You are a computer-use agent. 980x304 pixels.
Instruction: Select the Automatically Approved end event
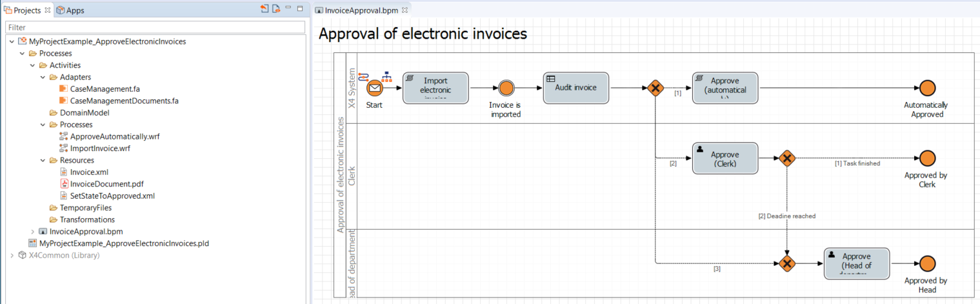pyautogui.click(x=927, y=88)
